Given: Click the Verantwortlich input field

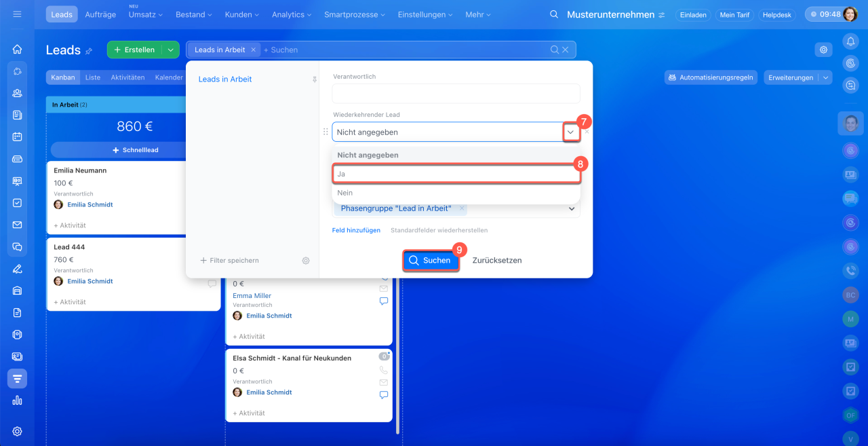Looking at the screenshot, I should pyautogui.click(x=456, y=93).
